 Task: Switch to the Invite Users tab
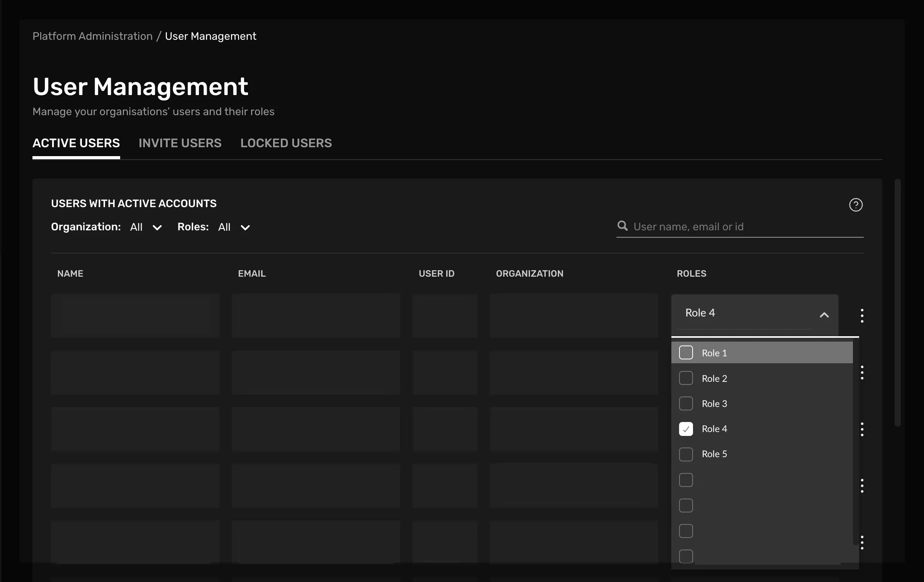(x=180, y=143)
